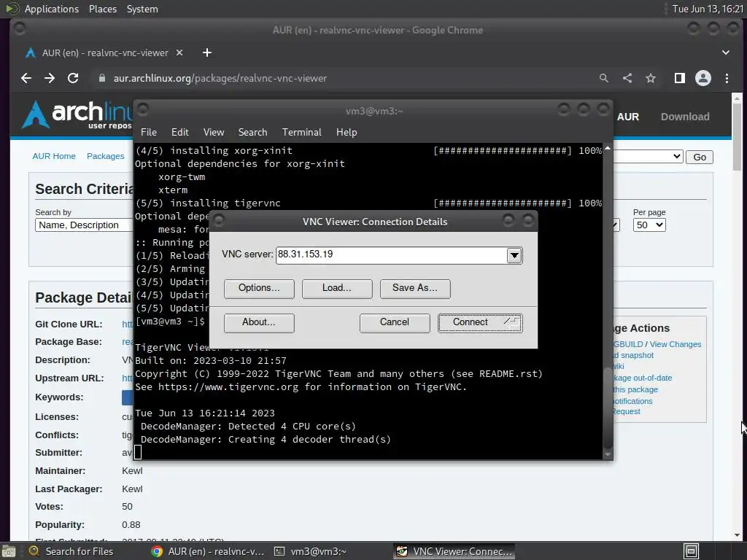Go back in Chrome browser
This screenshot has height=560, width=747.
pos(26,78)
